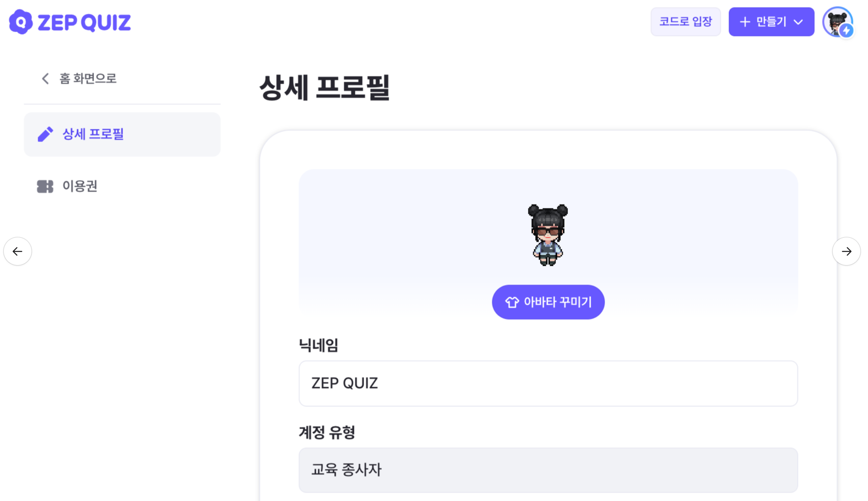Viewport: 868px width, 501px height.
Task: Return home via 홈 화면으로 link
Action: [x=79, y=79]
